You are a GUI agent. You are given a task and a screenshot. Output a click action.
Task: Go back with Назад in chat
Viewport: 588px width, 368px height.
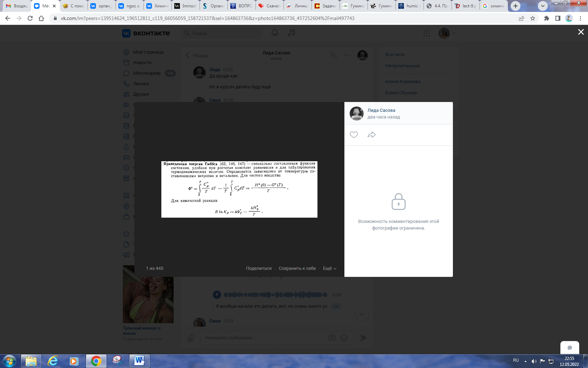pos(196,55)
